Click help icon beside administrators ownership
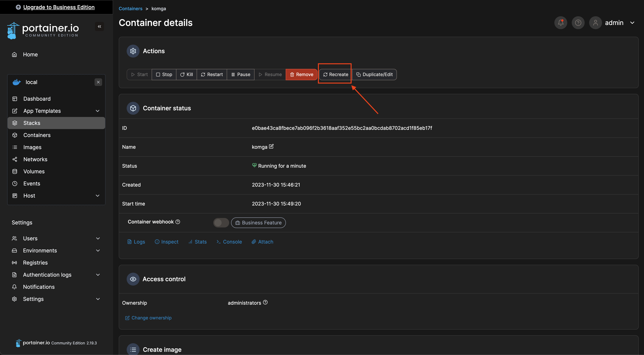Viewport: 644px width, 355px height. click(265, 302)
